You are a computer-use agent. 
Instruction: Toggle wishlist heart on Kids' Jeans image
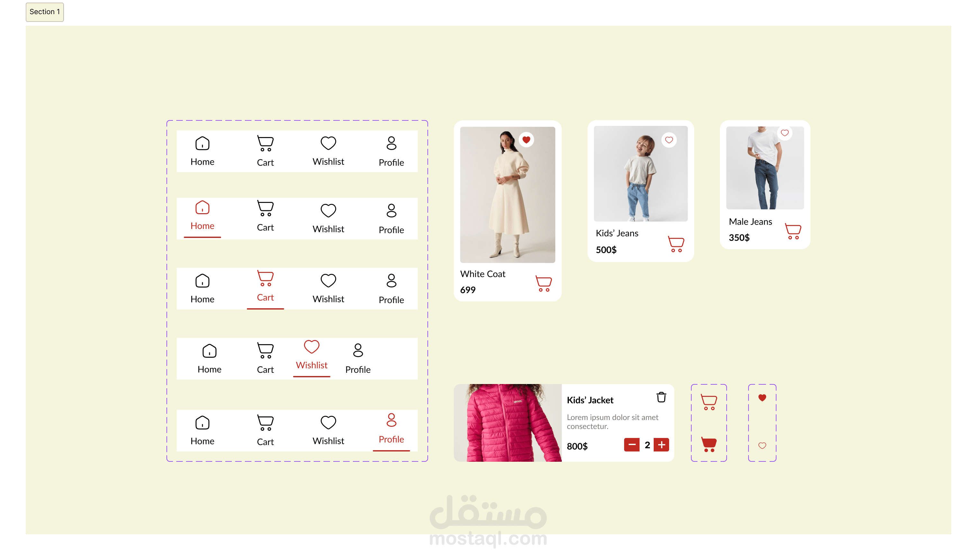pyautogui.click(x=669, y=140)
